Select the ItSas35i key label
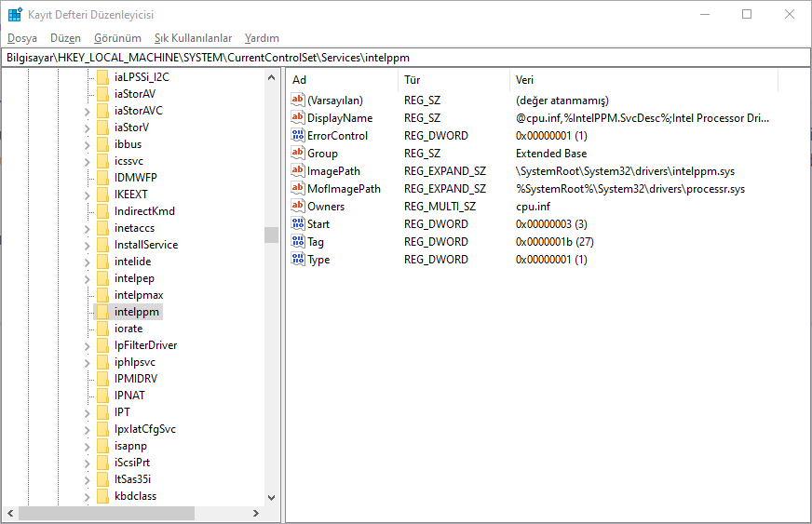 point(132,479)
